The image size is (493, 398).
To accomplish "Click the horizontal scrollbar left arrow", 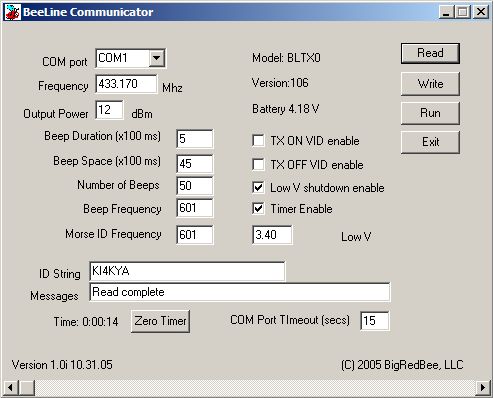I will point(10,387).
